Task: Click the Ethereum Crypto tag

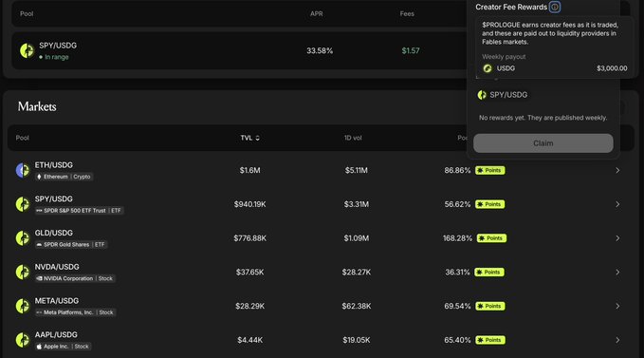Action: [x=64, y=177]
